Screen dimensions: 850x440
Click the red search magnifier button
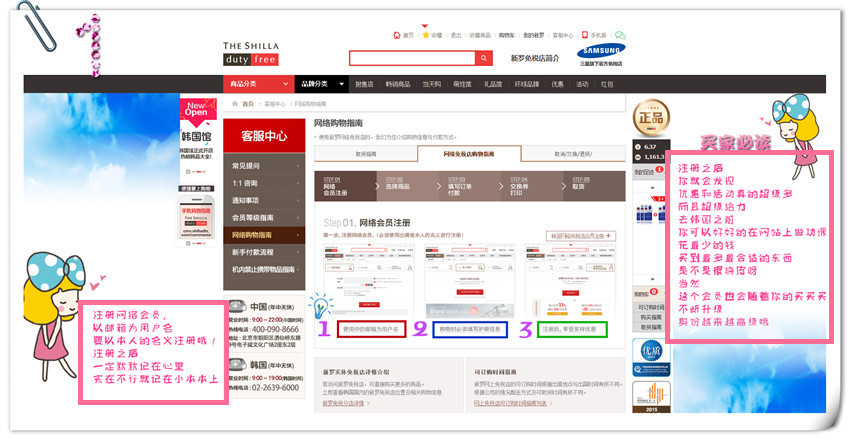(484, 58)
